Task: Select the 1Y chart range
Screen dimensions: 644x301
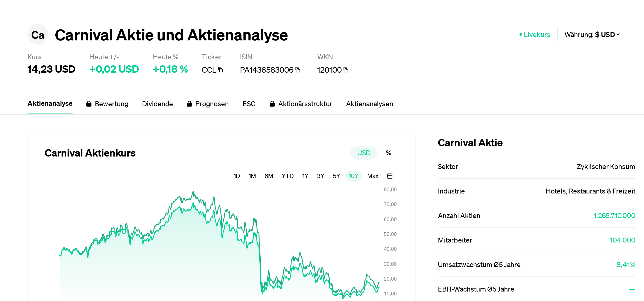Action: click(x=305, y=176)
